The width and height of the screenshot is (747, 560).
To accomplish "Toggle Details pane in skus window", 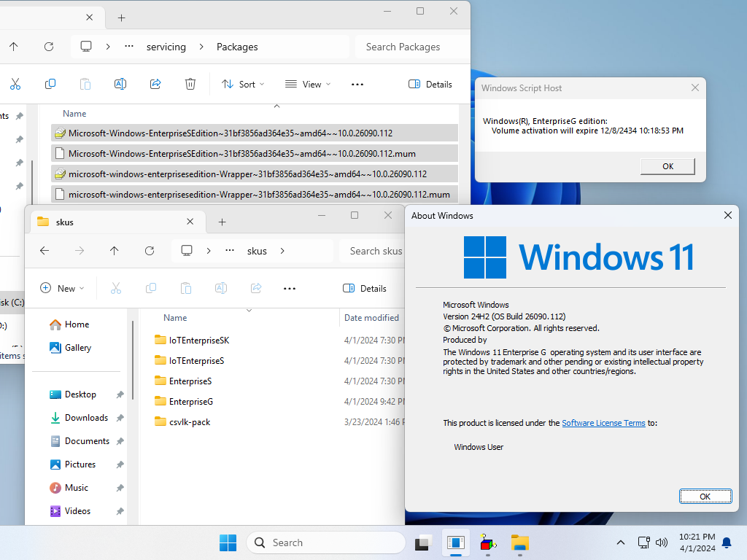I will point(365,288).
